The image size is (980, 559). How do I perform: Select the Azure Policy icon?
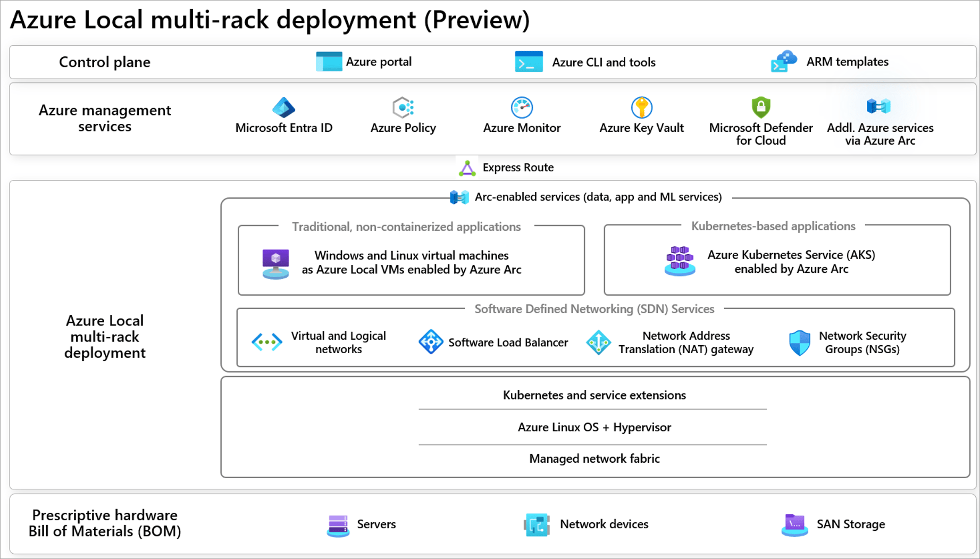point(403,107)
